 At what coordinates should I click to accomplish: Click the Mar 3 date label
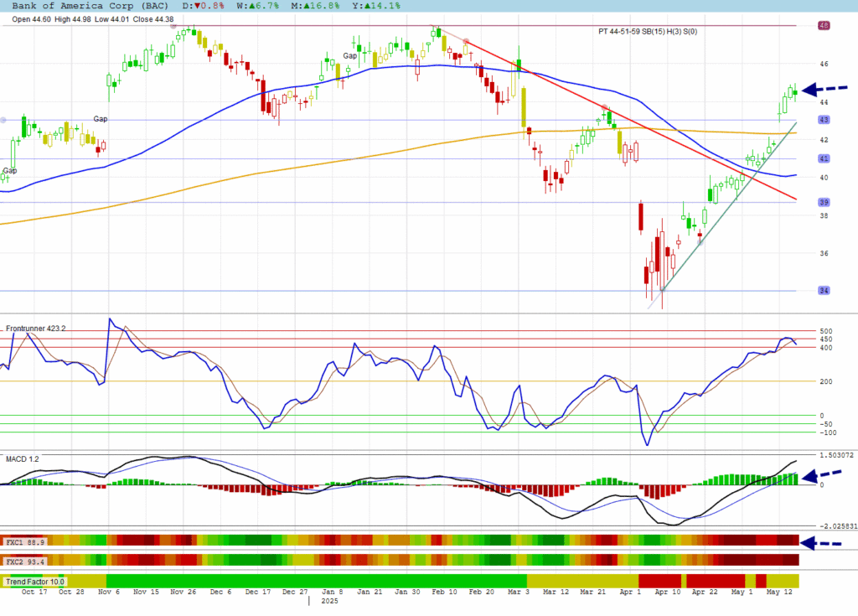click(x=518, y=592)
